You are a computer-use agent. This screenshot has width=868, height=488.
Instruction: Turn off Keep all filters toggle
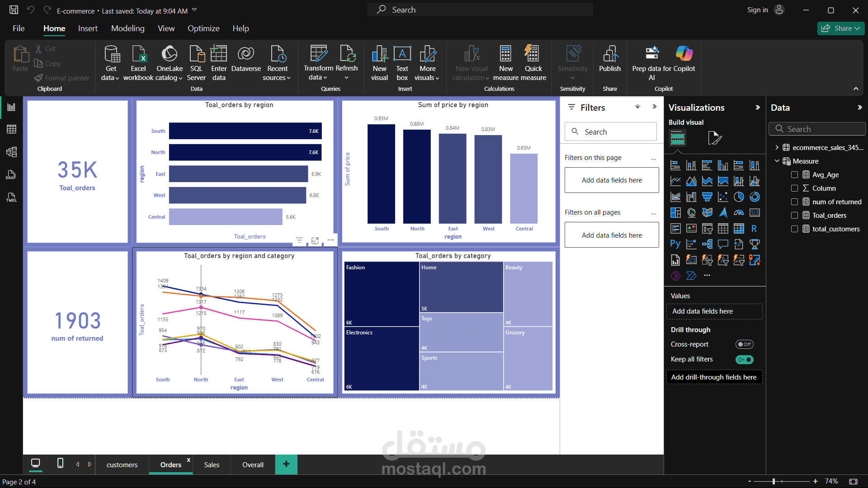point(744,360)
